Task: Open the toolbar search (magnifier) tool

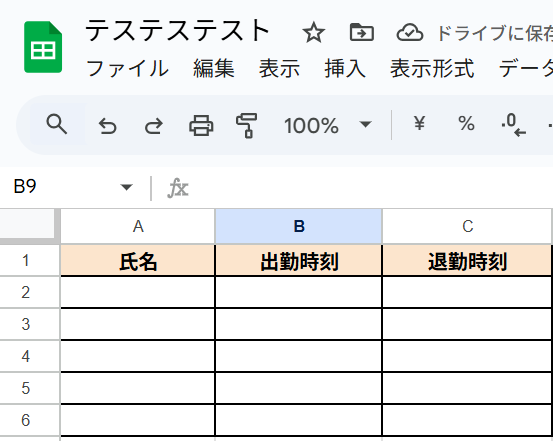Action: click(56, 124)
